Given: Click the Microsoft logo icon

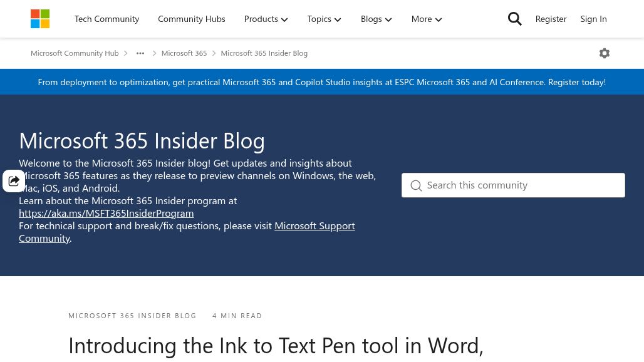Looking at the screenshot, I should point(40,19).
